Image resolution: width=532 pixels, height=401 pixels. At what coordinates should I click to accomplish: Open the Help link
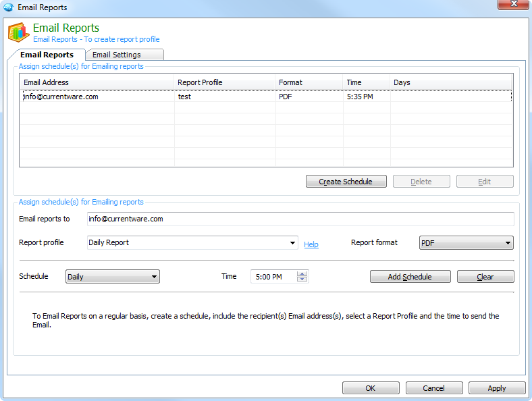coord(311,244)
